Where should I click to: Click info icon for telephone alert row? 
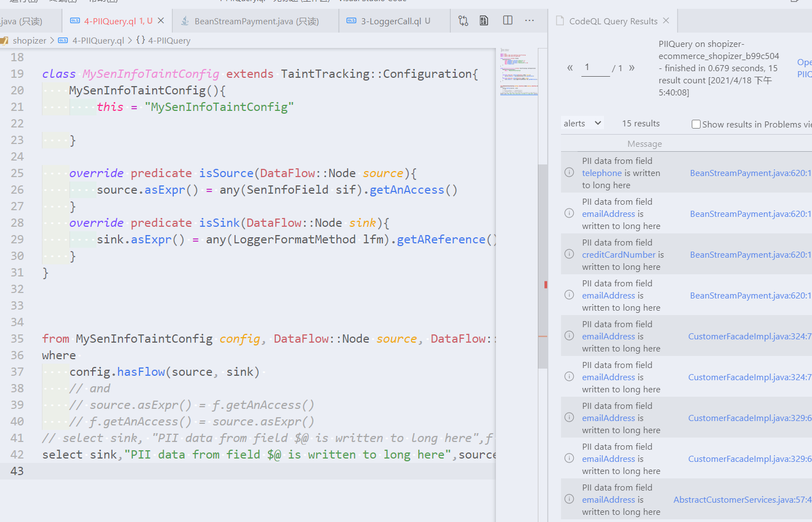pyautogui.click(x=569, y=172)
